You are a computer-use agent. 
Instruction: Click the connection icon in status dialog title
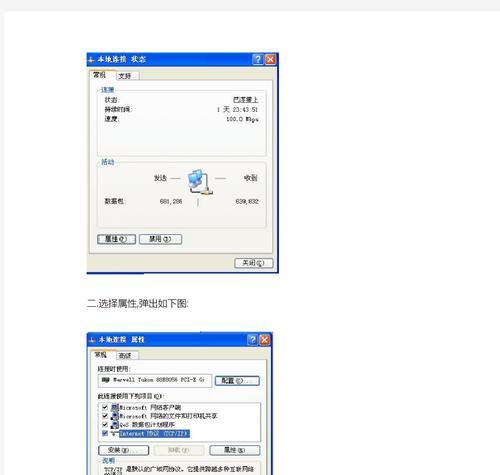pyautogui.click(x=91, y=60)
